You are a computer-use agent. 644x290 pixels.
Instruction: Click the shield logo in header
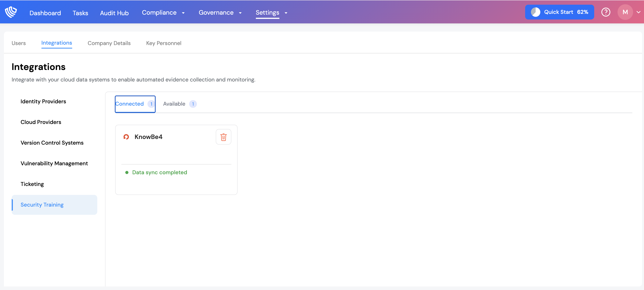[x=11, y=12]
